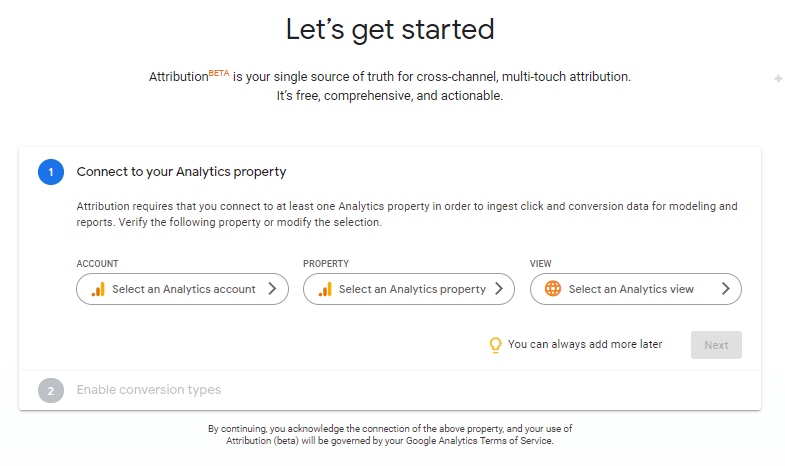
Task: Open the Select an Analytics view dropdown
Action: [635, 289]
